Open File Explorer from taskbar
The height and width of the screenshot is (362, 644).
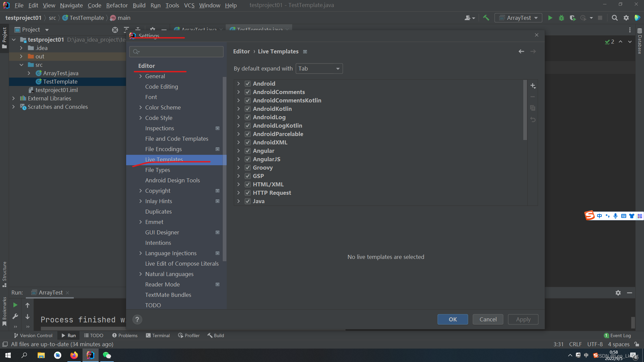tap(41, 355)
